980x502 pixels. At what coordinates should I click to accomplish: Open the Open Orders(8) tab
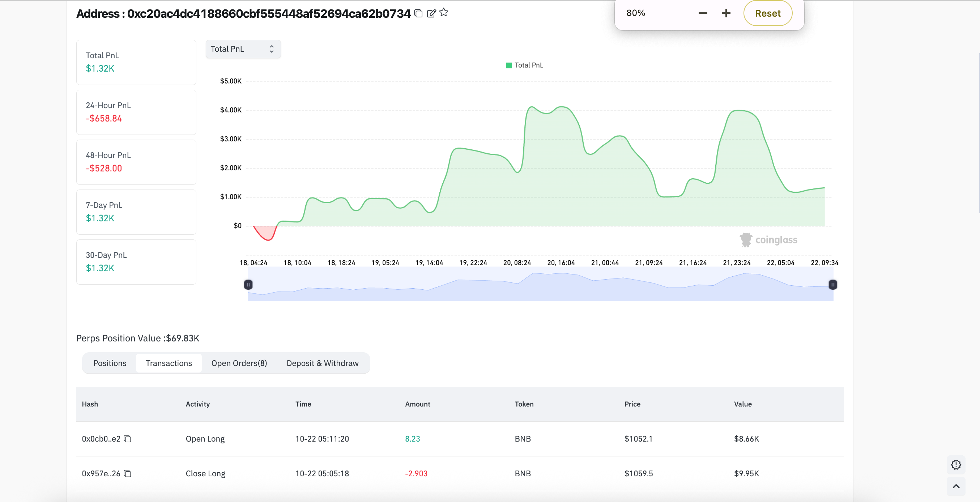[239, 363]
